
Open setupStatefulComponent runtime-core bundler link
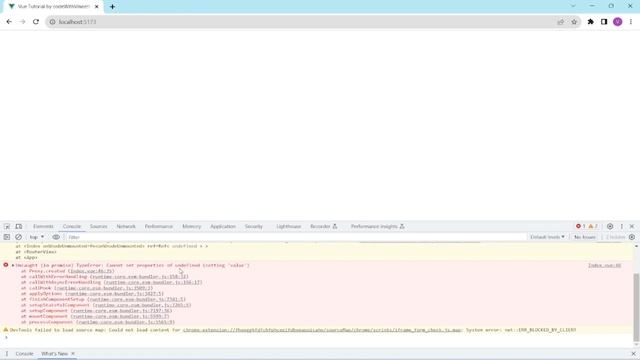click(142, 305)
